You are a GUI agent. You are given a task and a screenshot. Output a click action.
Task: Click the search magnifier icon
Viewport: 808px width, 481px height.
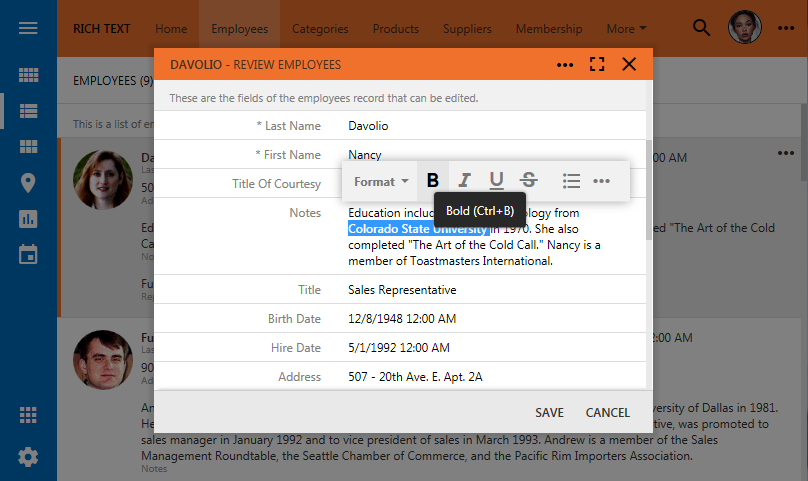coord(702,28)
